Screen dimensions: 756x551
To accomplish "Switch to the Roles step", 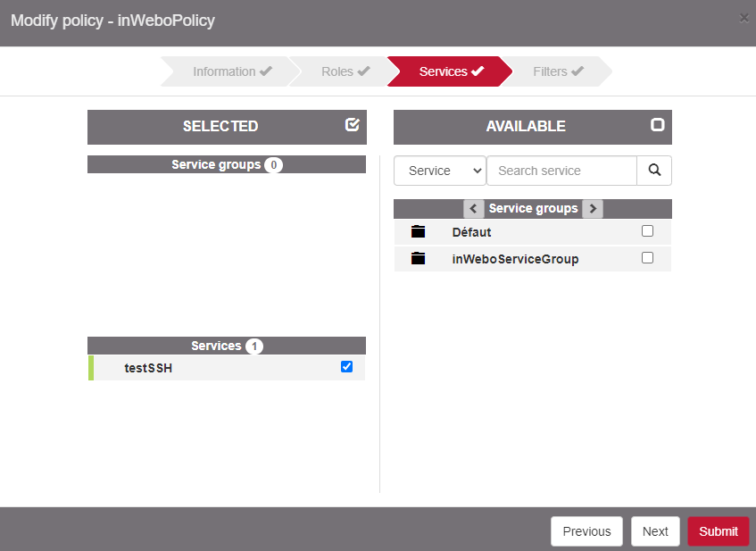I will point(345,71).
